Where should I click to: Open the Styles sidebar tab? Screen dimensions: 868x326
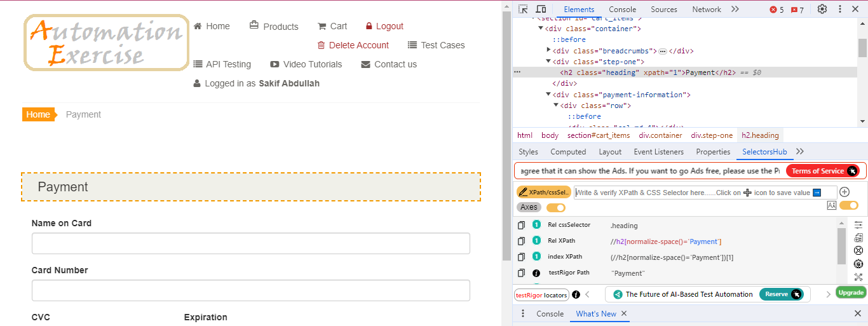[x=528, y=152]
